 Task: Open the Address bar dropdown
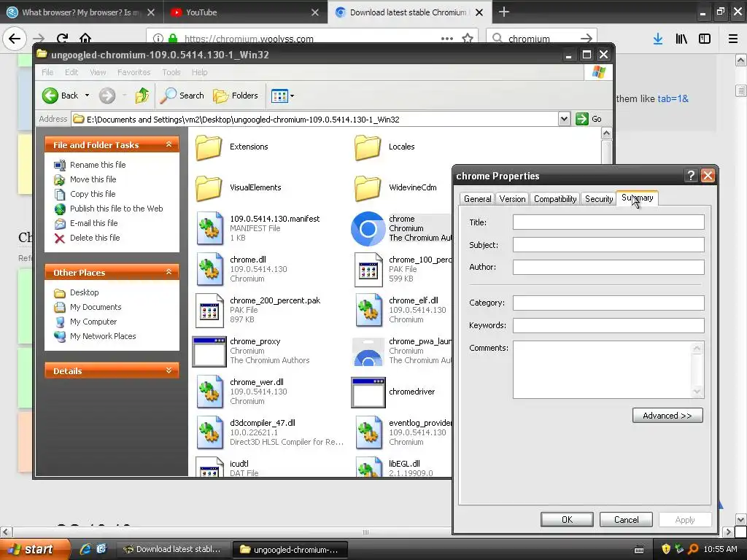[x=564, y=119]
